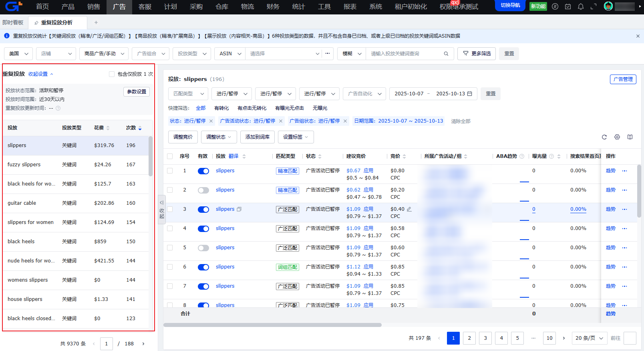Image resolution: width=644 pixels, height=351 pixels.
Task: Turn off the 有效 switch in row 4
Action: [203, 229]
